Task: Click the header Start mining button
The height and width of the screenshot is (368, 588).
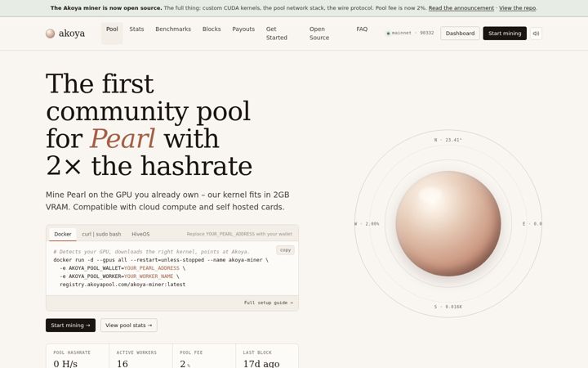Action: pos(505,34)
